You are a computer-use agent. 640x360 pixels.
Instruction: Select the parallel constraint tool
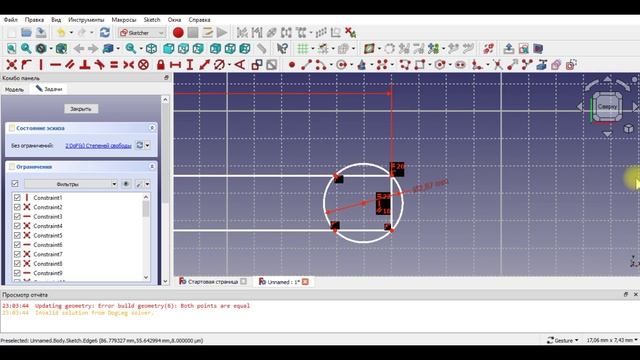pos(70,64)
